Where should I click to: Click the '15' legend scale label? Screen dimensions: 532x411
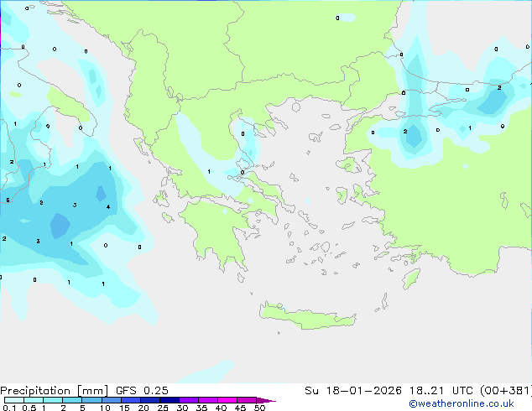pos(124,408)
